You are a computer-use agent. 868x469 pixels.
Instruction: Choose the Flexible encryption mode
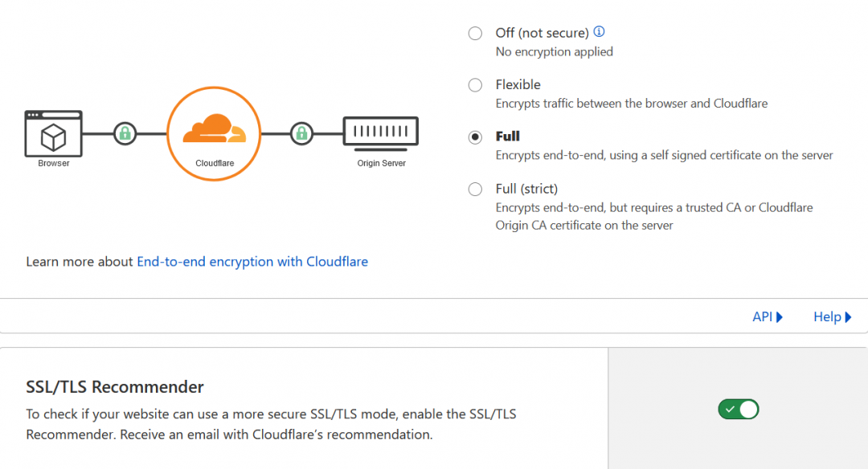coord(475,85)
